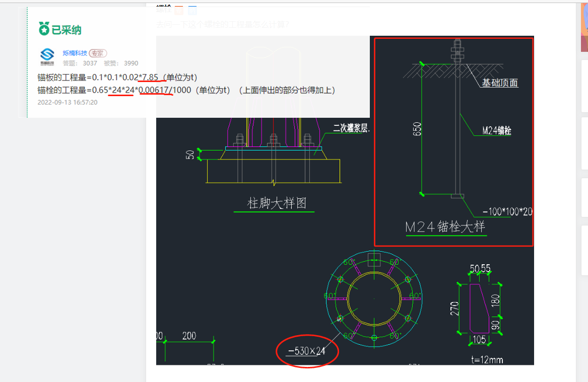The width and height of the screenshot is (588, 382).
Task: Click the green 已采纳 accepted-answer badge icon
Action: coord(44,29)
